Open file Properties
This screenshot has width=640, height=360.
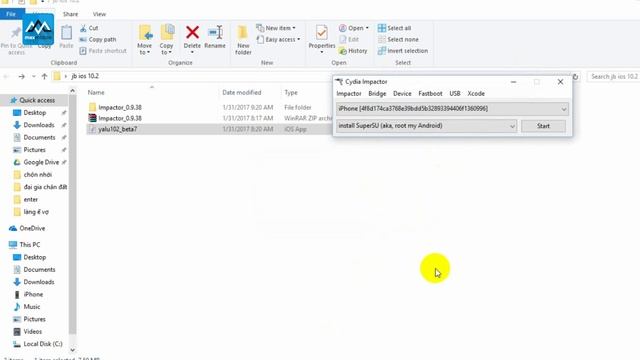[322, 38]
